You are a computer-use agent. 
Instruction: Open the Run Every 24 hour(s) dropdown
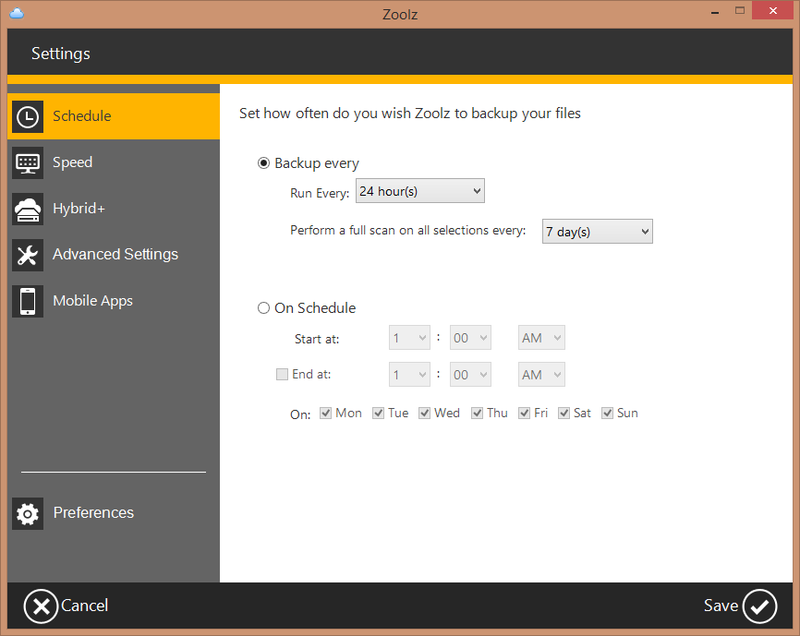point(420,191)
